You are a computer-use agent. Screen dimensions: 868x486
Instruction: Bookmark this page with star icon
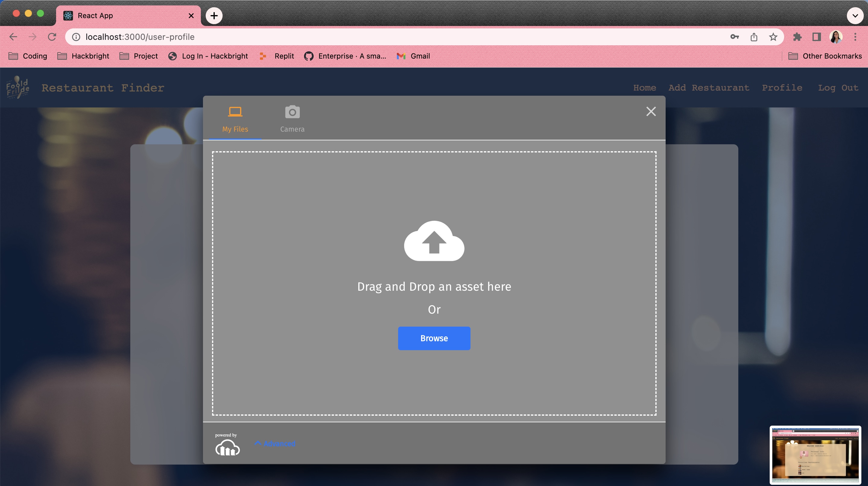click(x=773, y=37)
